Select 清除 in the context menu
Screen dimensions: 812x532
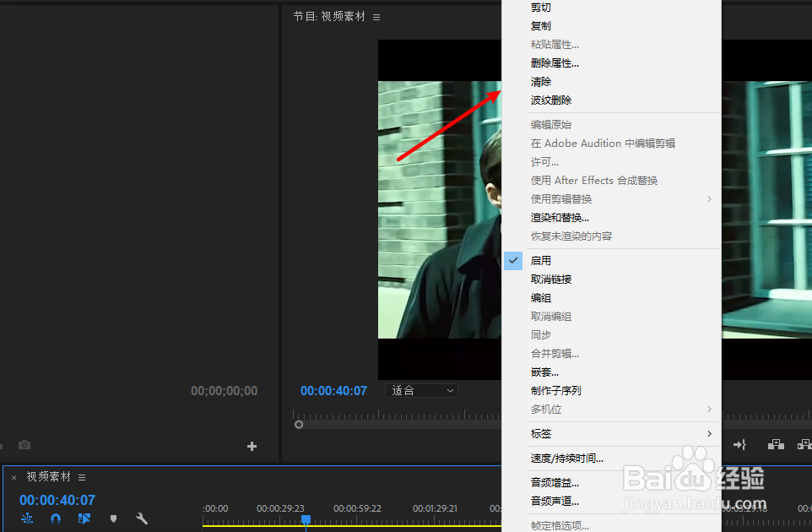click(x=541, y=82)
